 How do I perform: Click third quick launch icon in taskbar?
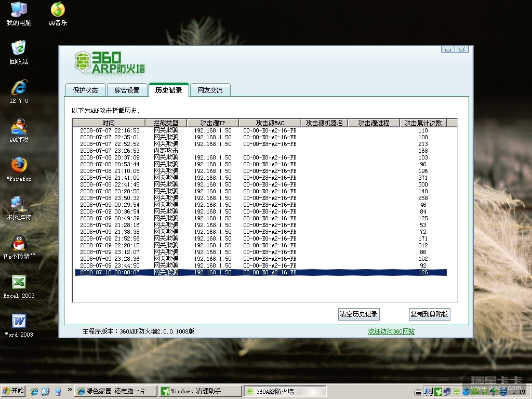[58, 392]
